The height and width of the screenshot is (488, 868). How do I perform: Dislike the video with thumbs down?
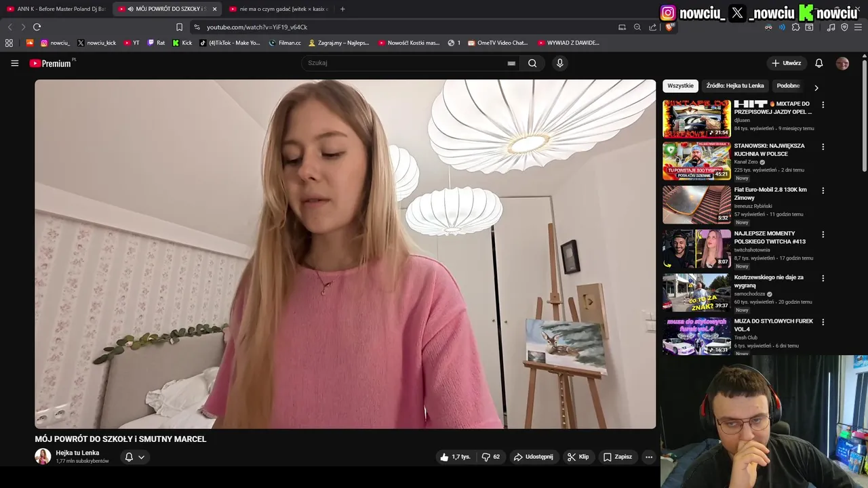(x=491, y=457)
